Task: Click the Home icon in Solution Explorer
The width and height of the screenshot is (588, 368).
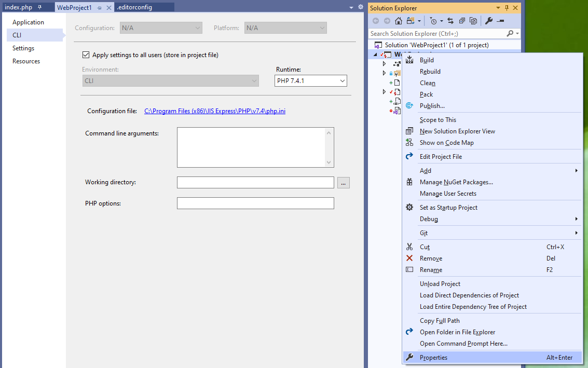Action: coord(399,21)
